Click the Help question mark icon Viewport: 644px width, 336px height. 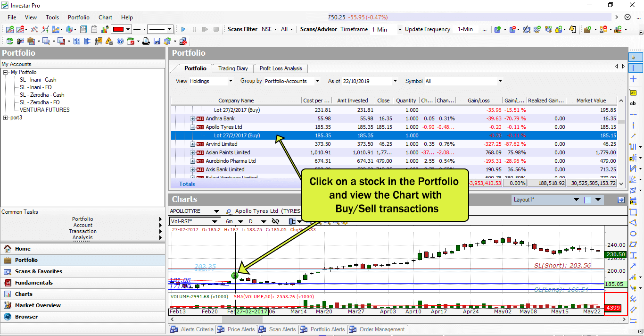tap(121, 41)
